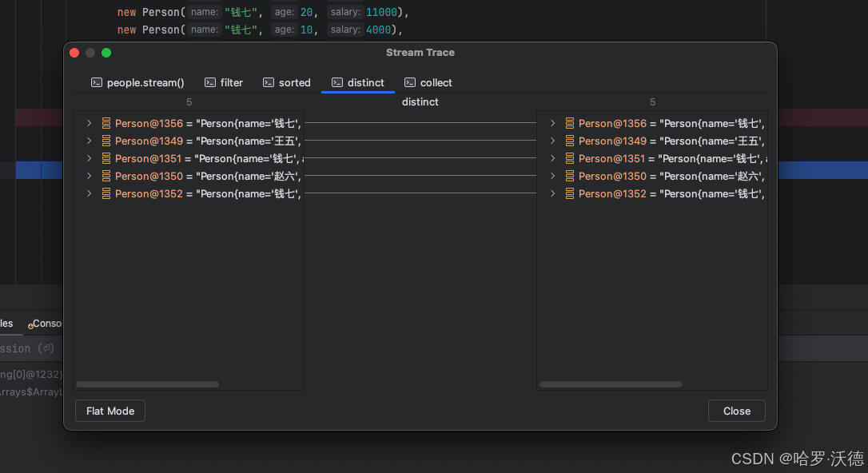Click the Close button
Screen dimensions: 868x473
736,411
